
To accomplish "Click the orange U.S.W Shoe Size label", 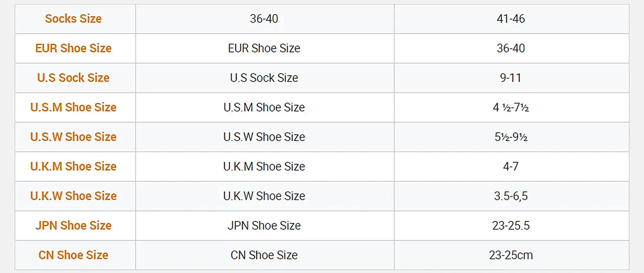I will pyautogui.click(x=73, y=137).
